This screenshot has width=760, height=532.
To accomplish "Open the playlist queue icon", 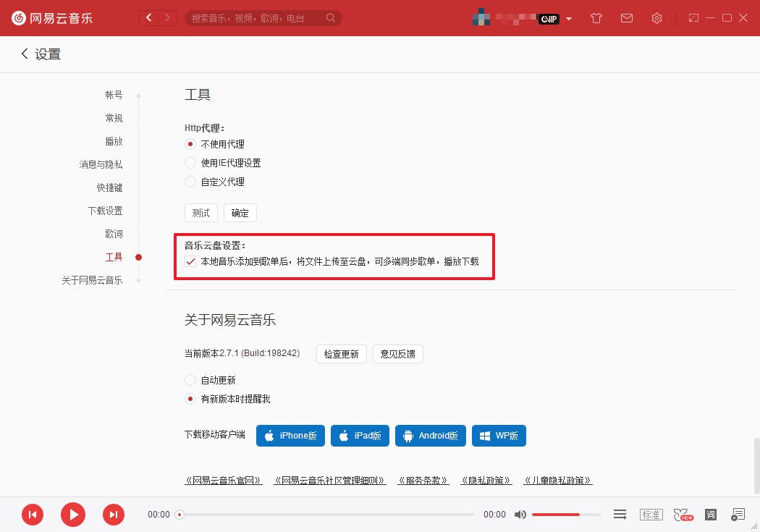I will [x=738, y=515].
